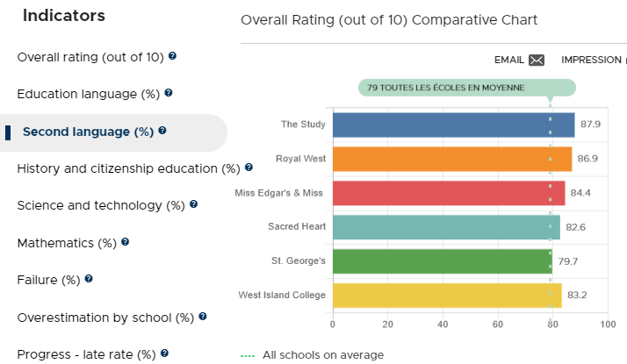
Task: Show help for History and citizenship education
Action: click(249, 167)
